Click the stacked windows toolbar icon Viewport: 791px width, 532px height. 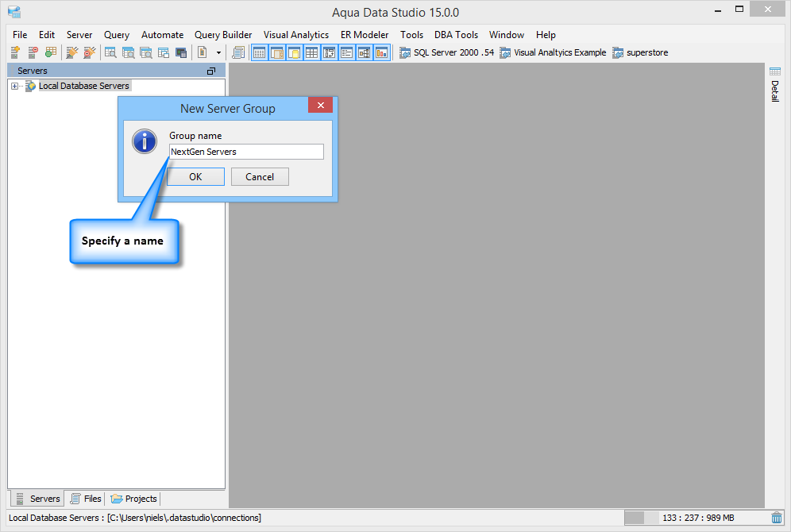(x=164, y=52)
